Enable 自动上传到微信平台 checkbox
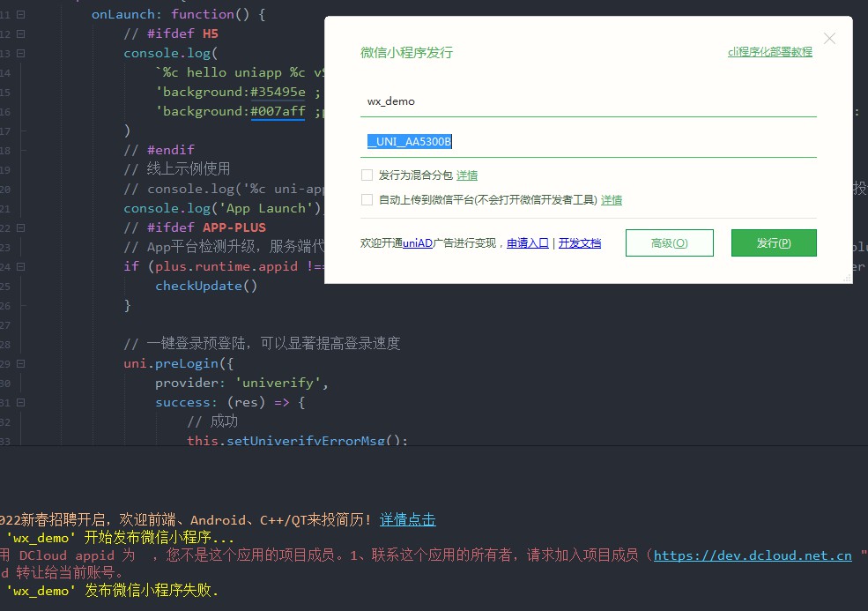Viewport: 868px width, 611px height. point(367,199)
